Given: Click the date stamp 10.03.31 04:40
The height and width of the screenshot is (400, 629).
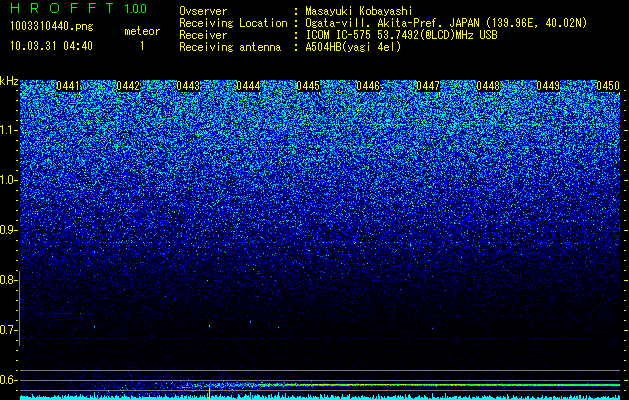Looking at the screenshot, I should [51, 46].
